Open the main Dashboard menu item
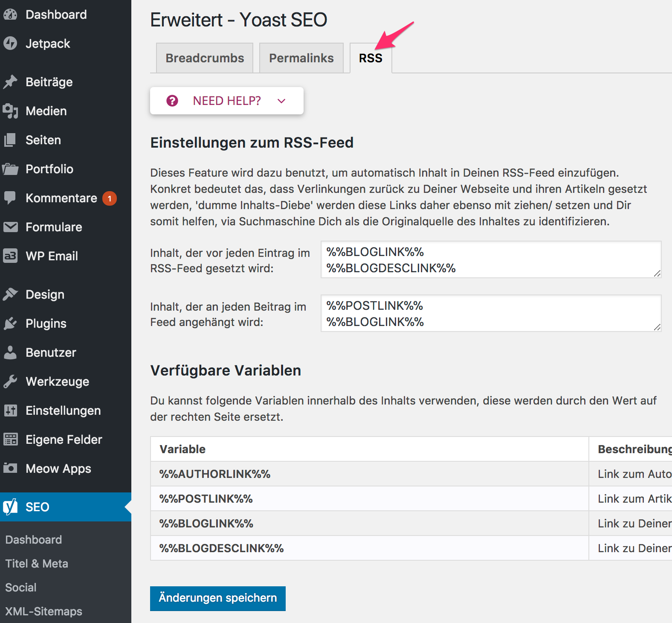The height and width of the screenshot is (623, 672). 66,15
